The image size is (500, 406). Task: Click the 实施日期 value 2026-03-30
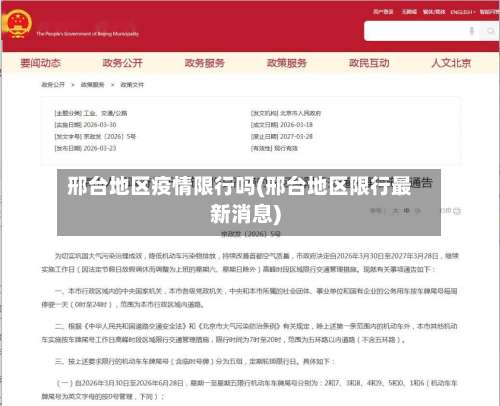pos(100,125)
